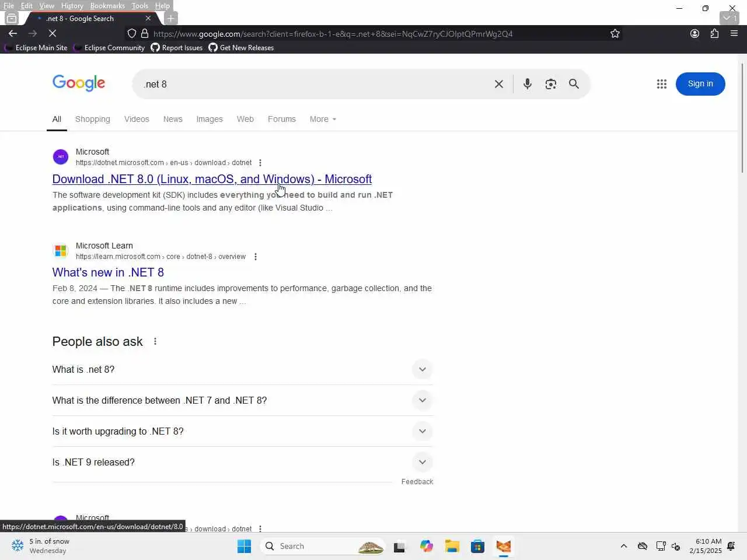Open Firefox hamburger application menu
The width and height of the screenshot is (747, 560).
pos(734,33)
